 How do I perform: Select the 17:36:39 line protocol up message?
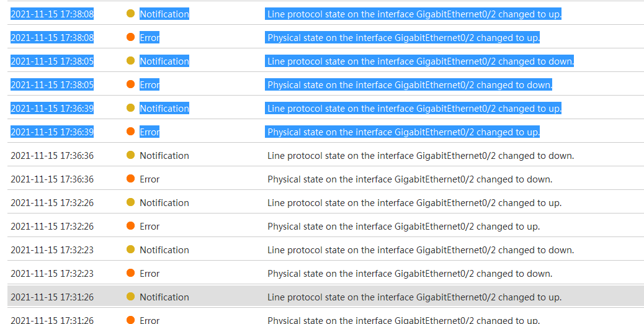coord(414,108)
